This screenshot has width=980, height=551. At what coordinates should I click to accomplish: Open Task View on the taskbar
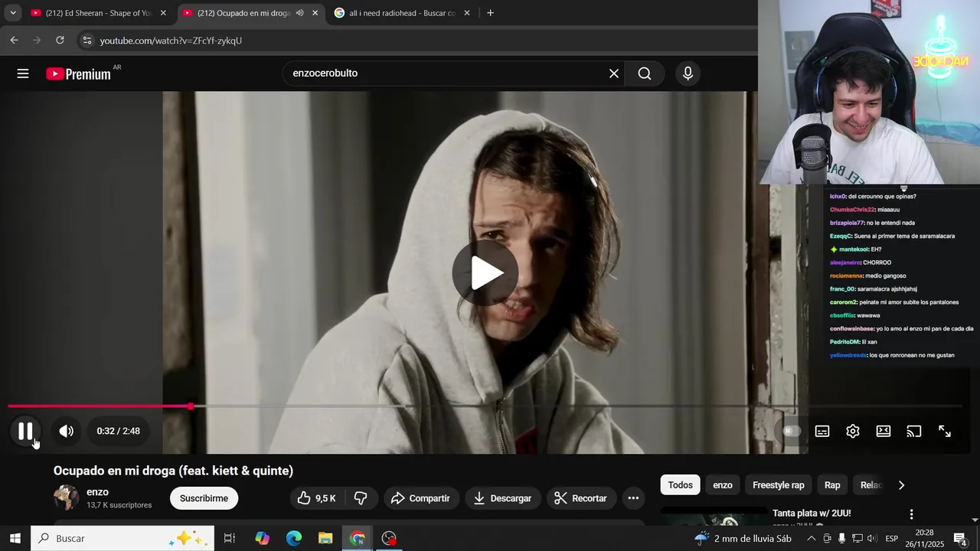pyautogui.click(x=229, y=539)
